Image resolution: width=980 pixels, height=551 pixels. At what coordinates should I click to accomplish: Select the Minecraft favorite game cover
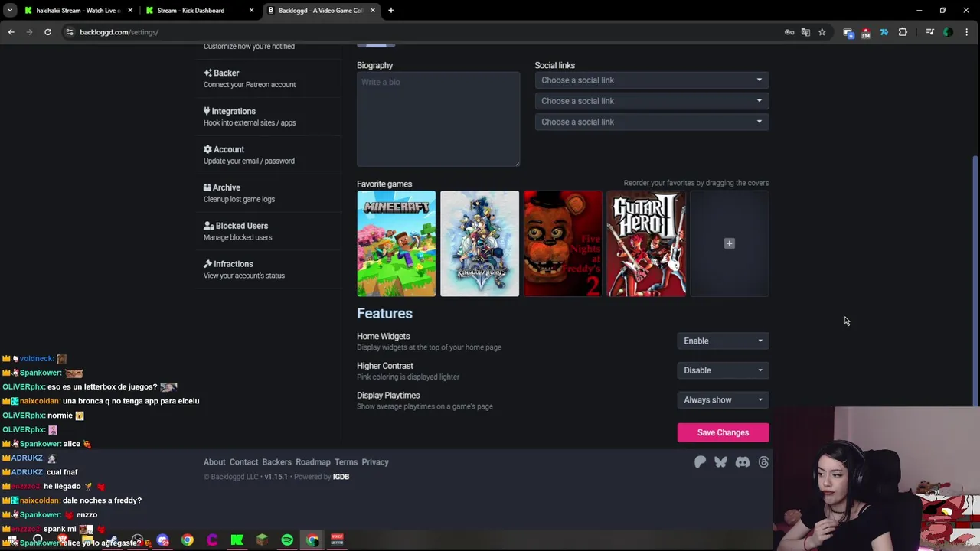[396, 243]
